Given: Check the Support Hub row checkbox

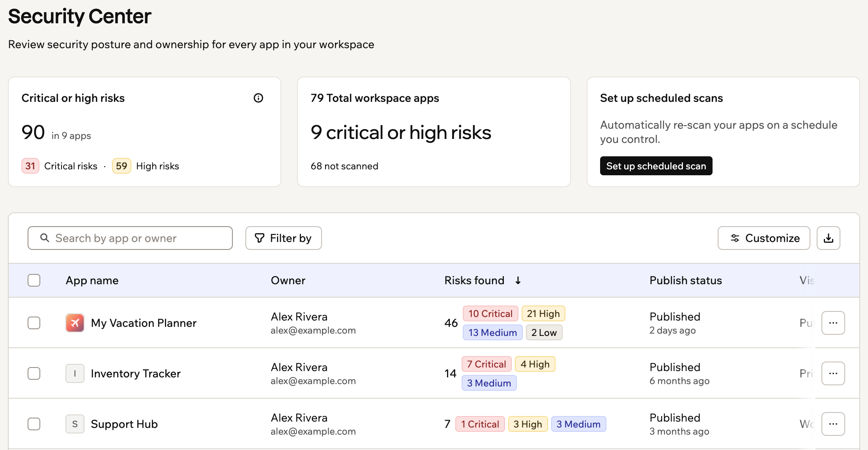Looking at the screenshot, I should tap(34, 424).
